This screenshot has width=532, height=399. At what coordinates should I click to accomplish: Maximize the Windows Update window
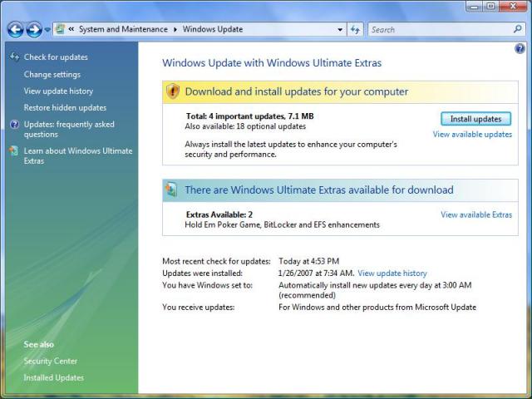(490, 6)
